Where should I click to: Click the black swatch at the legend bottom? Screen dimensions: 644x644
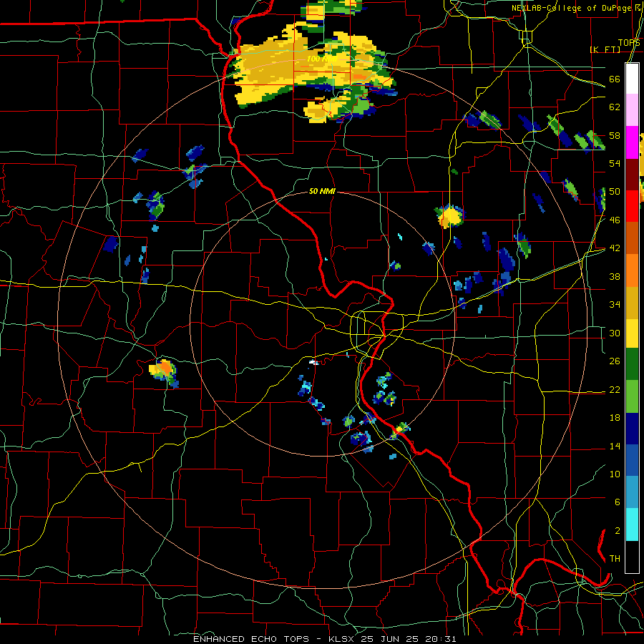632,557
